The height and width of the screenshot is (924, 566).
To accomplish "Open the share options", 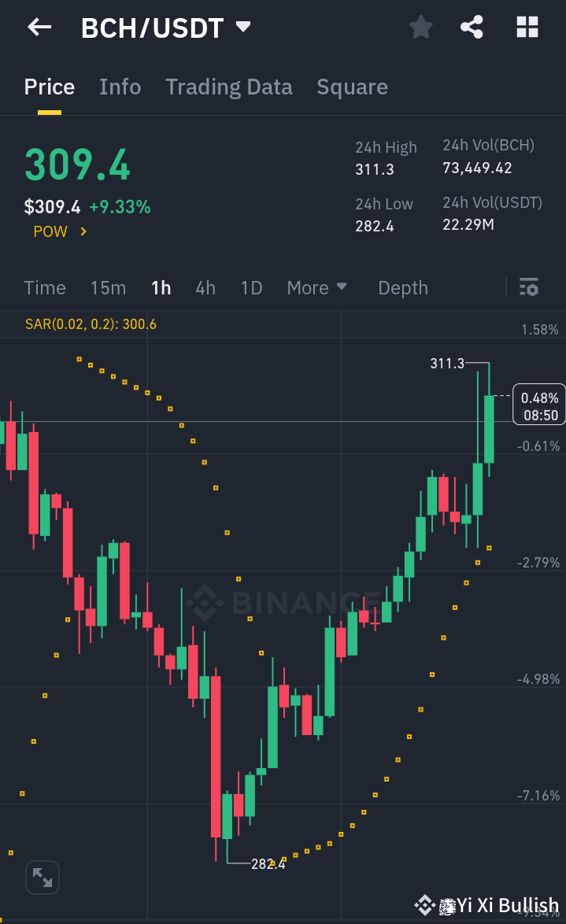I will (x=472, y=27).
